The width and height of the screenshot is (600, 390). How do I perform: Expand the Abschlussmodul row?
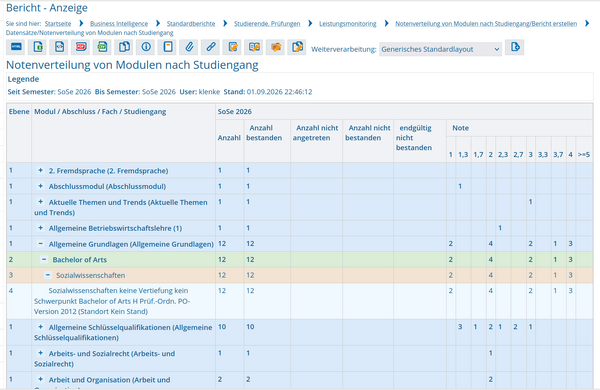pyautogui.click(x=41, y=186)
